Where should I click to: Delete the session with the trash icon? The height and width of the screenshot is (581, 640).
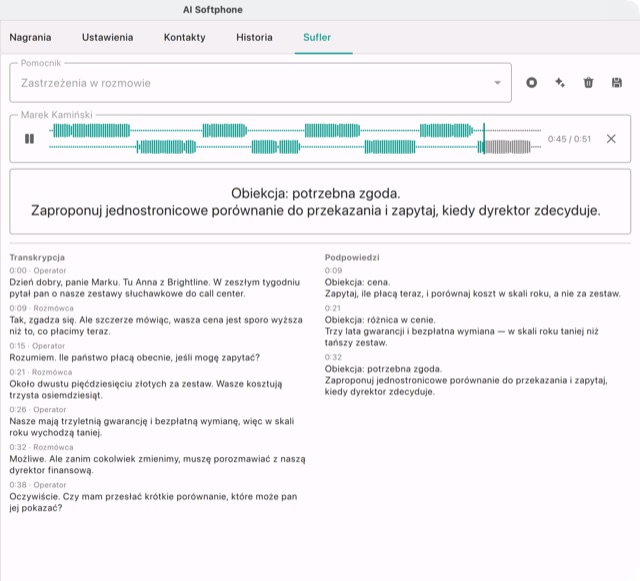point(588,83)
